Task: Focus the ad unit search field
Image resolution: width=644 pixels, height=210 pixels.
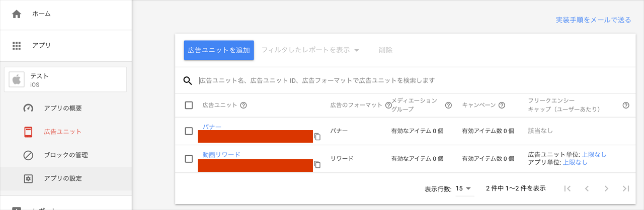Action: 352,80
